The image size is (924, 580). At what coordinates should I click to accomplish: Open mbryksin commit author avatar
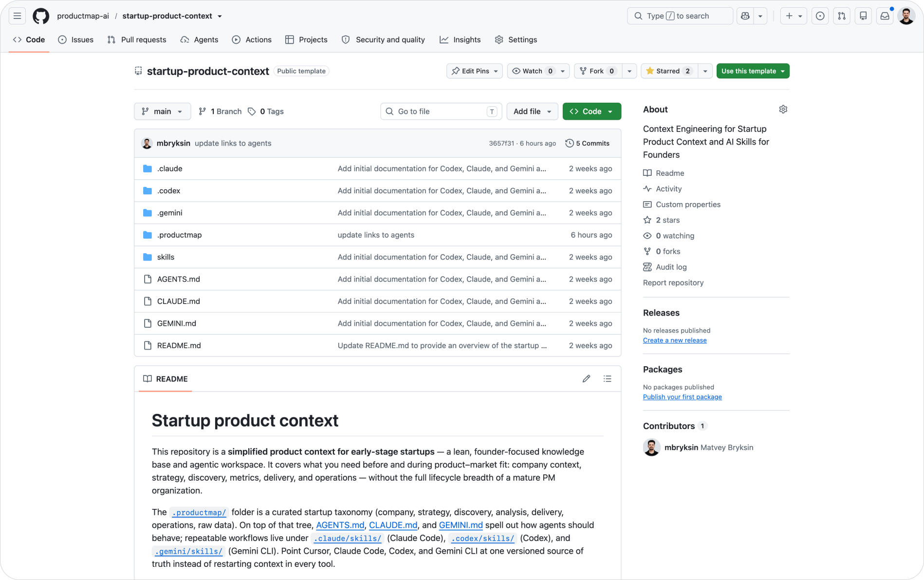coord(147,143)
